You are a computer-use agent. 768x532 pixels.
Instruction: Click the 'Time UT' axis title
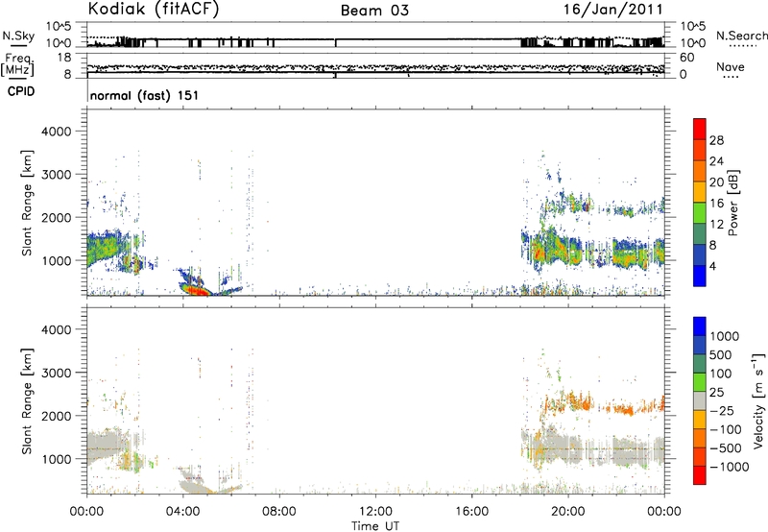point(375,526)
